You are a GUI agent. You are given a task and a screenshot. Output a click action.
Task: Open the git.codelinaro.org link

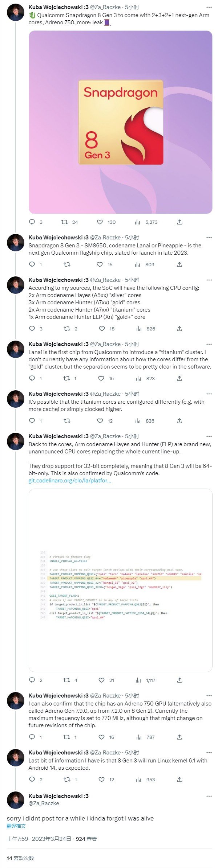70,481
